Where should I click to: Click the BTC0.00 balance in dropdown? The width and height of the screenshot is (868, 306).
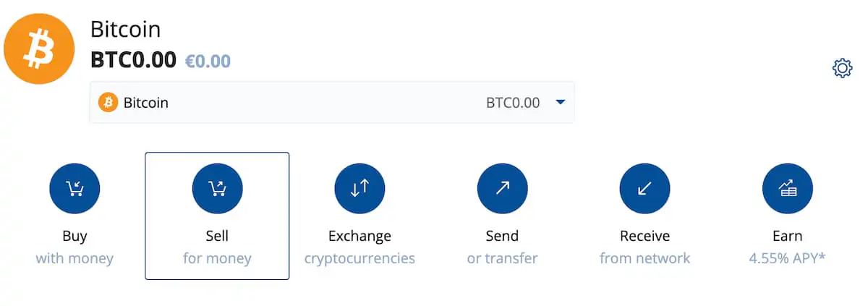click(513, 103)
